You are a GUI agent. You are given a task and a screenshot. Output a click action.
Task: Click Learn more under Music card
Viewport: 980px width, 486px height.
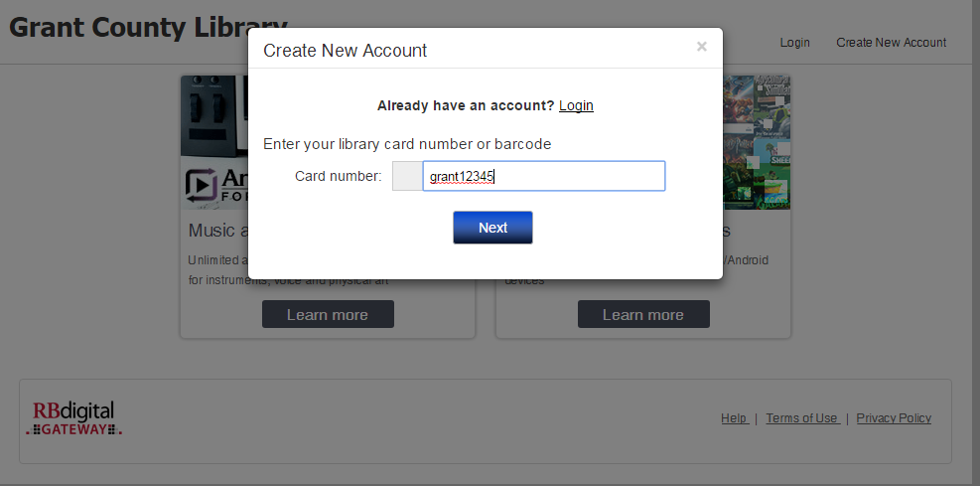(x=328, y=314)
